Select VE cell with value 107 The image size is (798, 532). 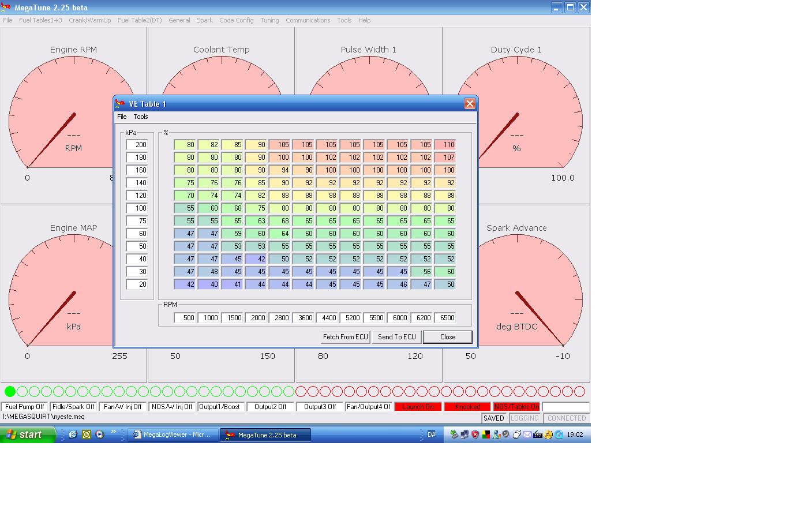pyautogui.click(x=445, y=157)
